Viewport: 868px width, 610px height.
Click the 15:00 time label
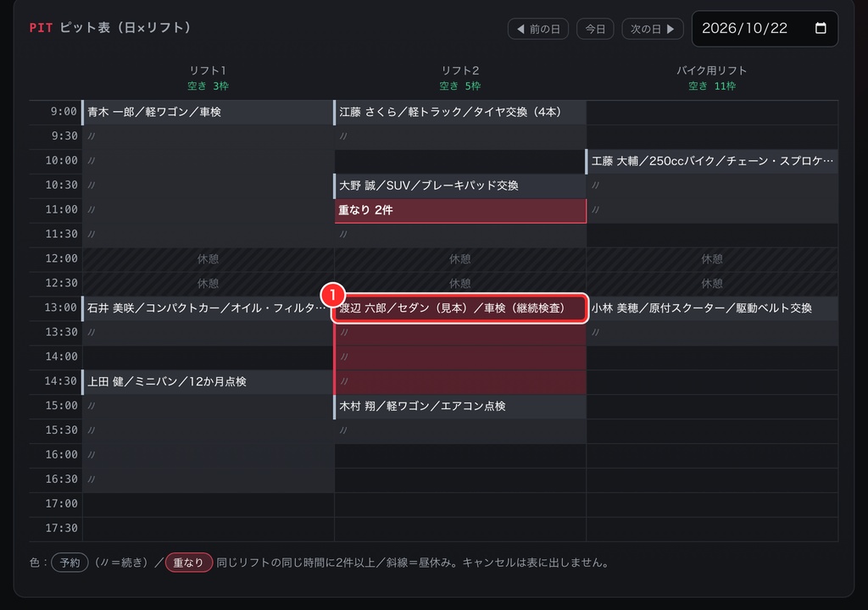click(x=61, y=406)
